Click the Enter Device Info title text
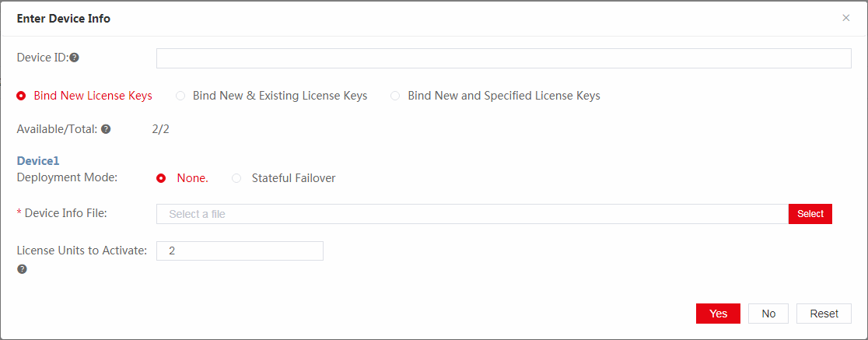This screenshot has width=868, height=340. (64, 19)
